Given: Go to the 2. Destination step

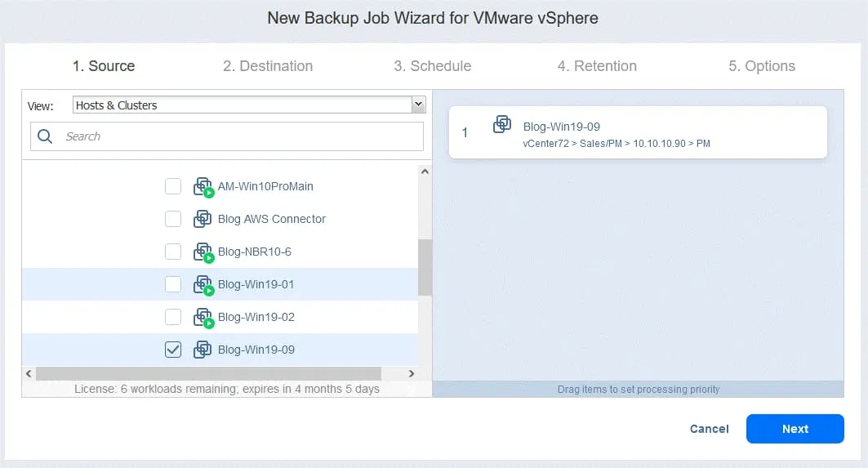Looking at the screenshot, I should (x=268, y=66).
